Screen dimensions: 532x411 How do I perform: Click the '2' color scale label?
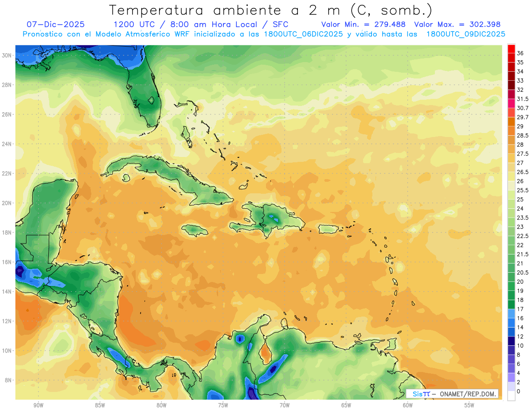click(519, 382)
